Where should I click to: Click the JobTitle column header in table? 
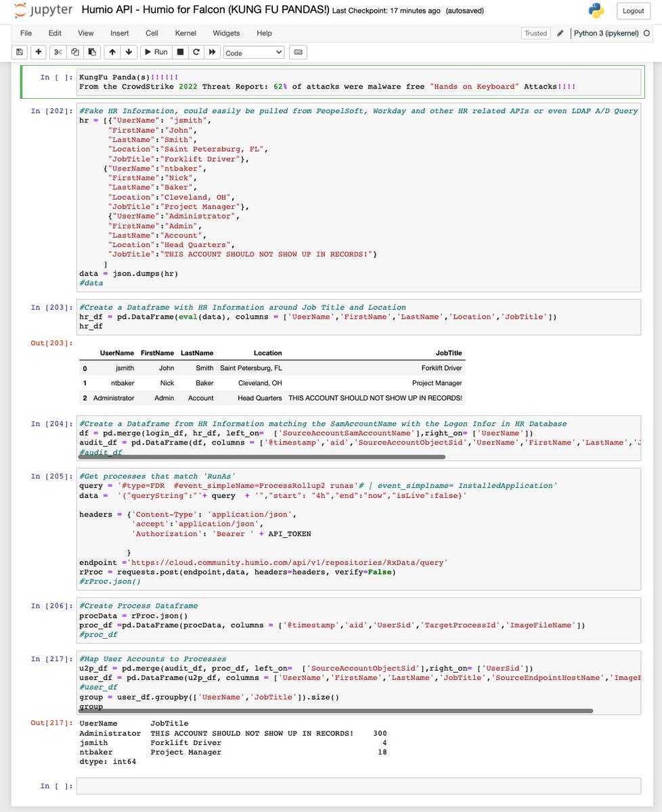click(x=449, y=353)
